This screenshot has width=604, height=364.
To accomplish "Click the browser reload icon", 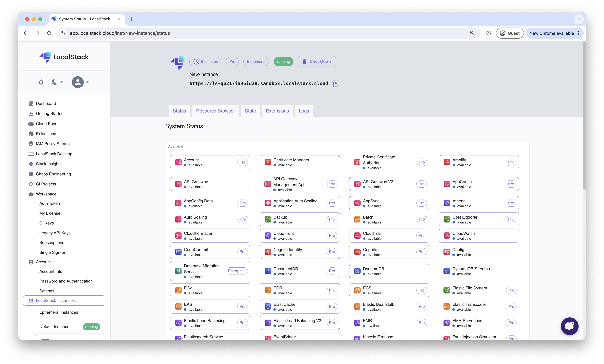I will coord(49,33).
